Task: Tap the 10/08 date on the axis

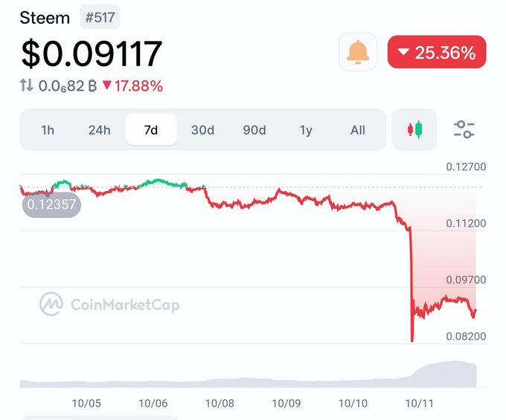Action: tap(220, 403)
